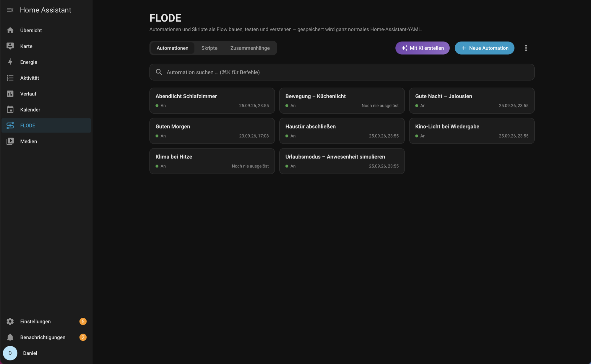Open the three-dot overflow menu

tap(526, 48)
